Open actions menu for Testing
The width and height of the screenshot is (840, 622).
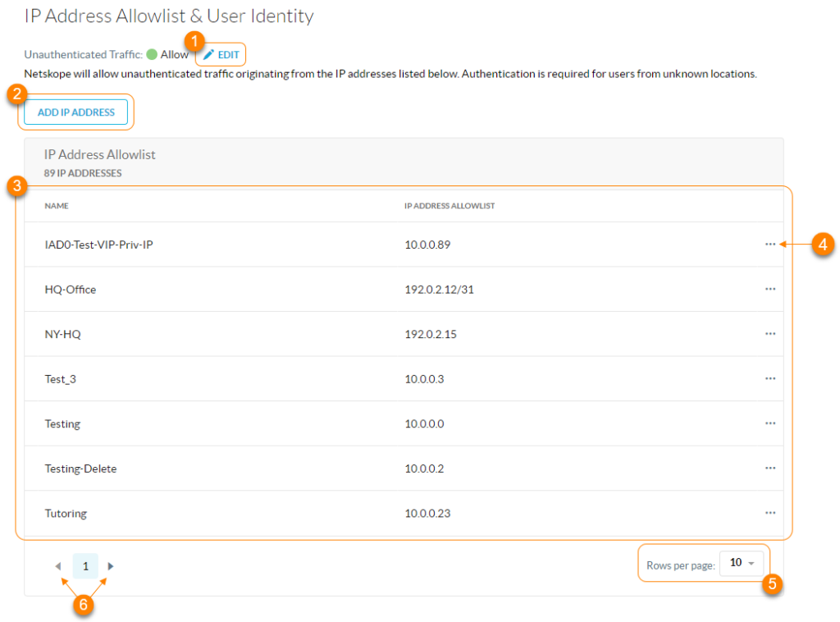[x=770, y=423]
